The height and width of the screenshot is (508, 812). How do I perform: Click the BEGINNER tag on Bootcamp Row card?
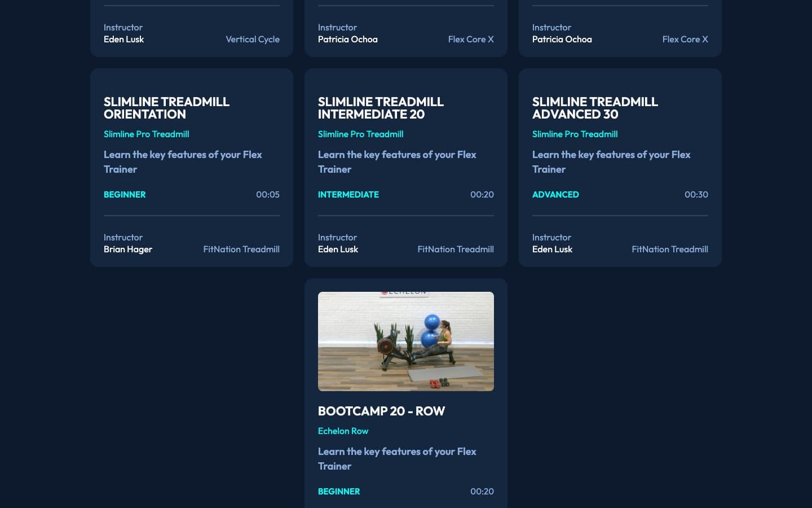point(339,491)
